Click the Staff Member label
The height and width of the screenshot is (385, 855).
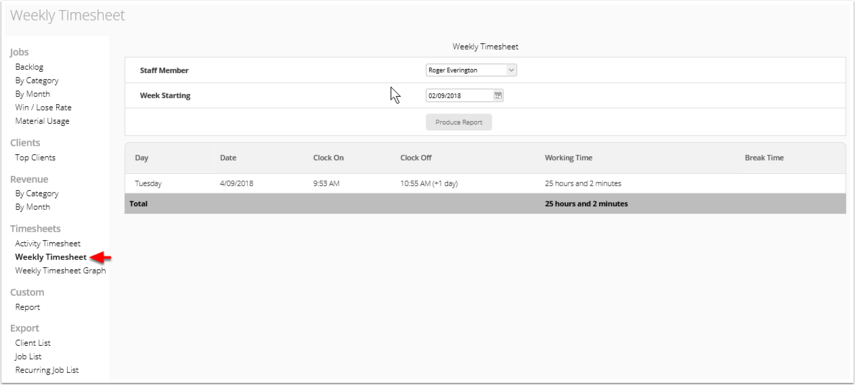tap(164, 70)
